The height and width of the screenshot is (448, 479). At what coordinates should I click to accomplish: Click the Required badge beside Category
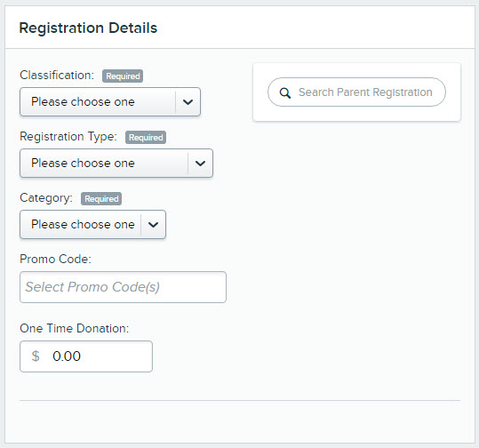point(101,198)
